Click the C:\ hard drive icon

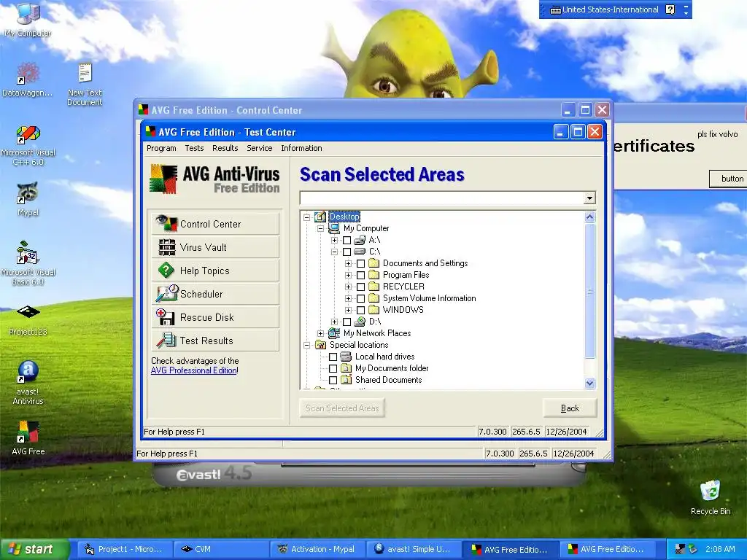[360, 252]
